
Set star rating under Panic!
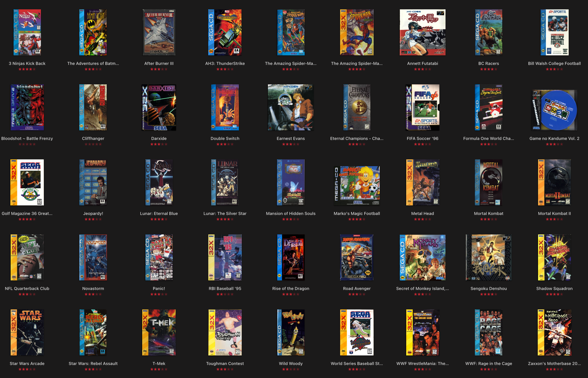[159, 294]
